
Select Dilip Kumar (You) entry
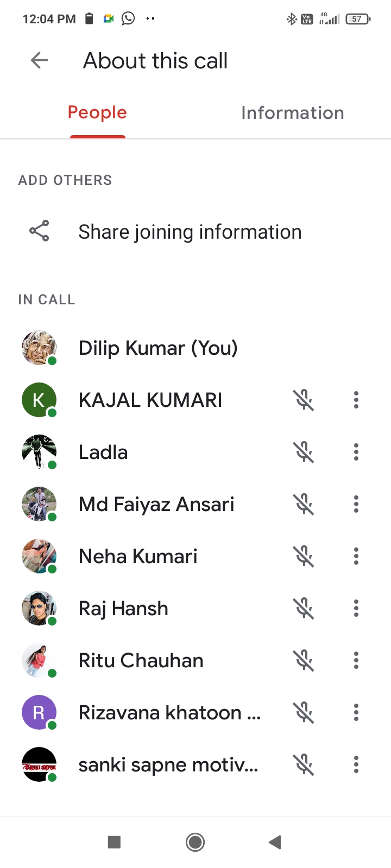[x=158, y=348]
